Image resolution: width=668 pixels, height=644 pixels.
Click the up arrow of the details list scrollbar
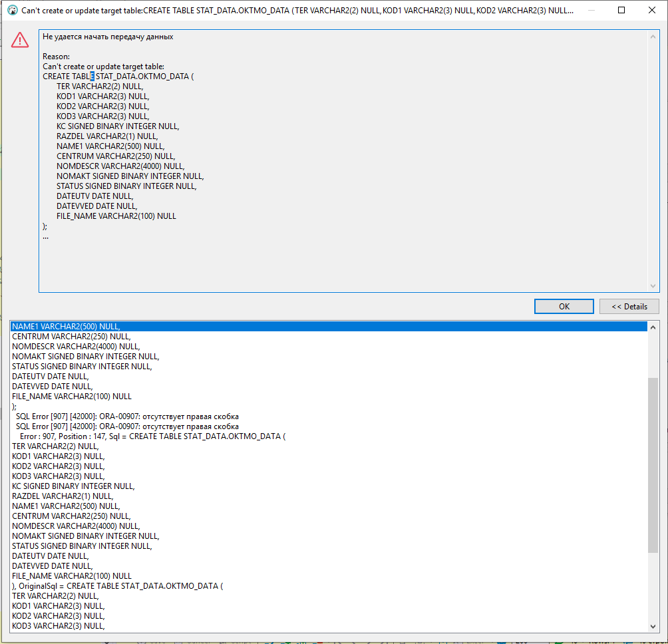tap(653, 327)
